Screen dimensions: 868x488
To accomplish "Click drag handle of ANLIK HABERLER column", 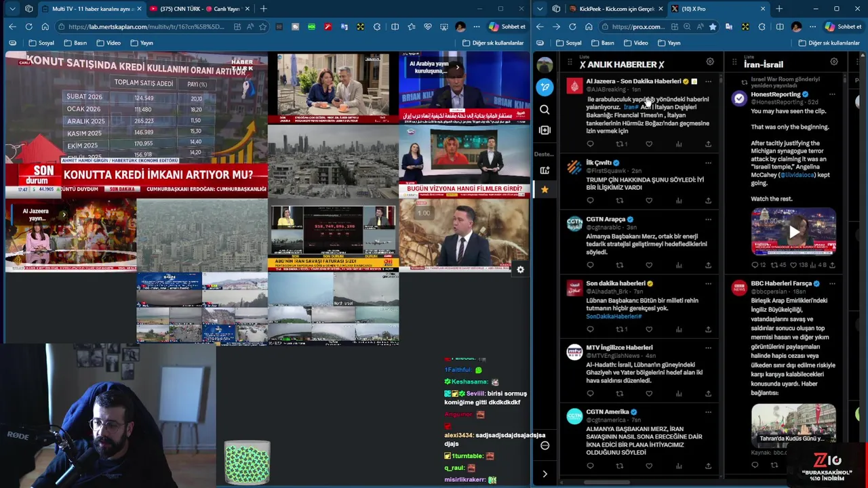I will coord(570,62).
